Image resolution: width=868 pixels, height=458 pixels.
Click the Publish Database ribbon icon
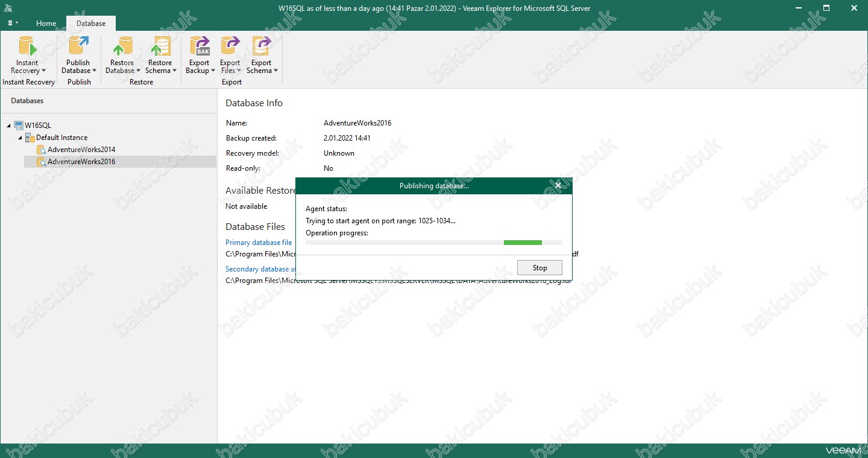pyautogui.click(x=78, y=47)
